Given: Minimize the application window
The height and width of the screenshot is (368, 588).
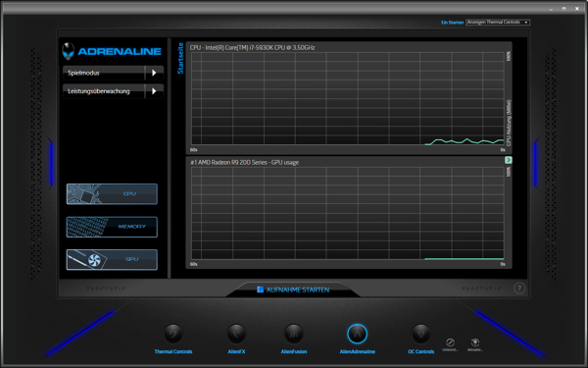Looking at the screenshot, I should 551,8.
